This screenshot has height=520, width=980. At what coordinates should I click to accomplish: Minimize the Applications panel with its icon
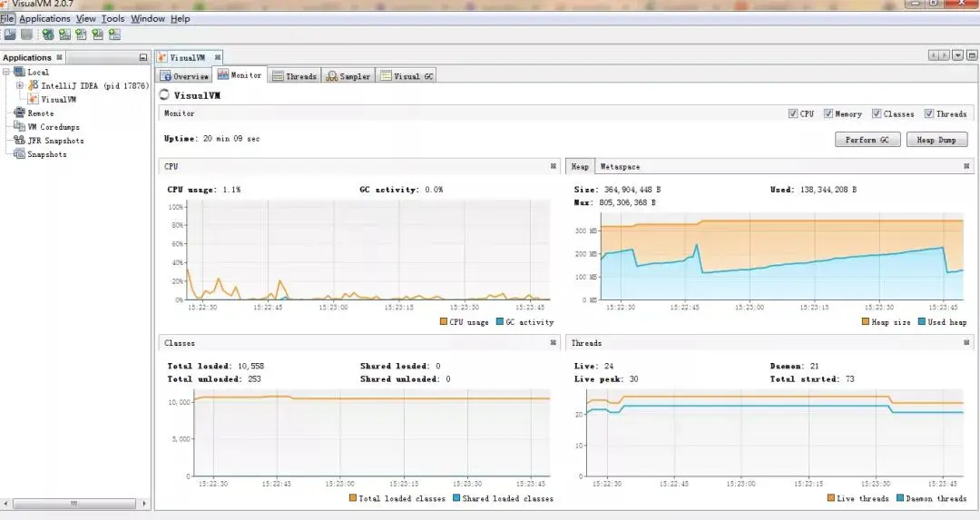point(143,57)
